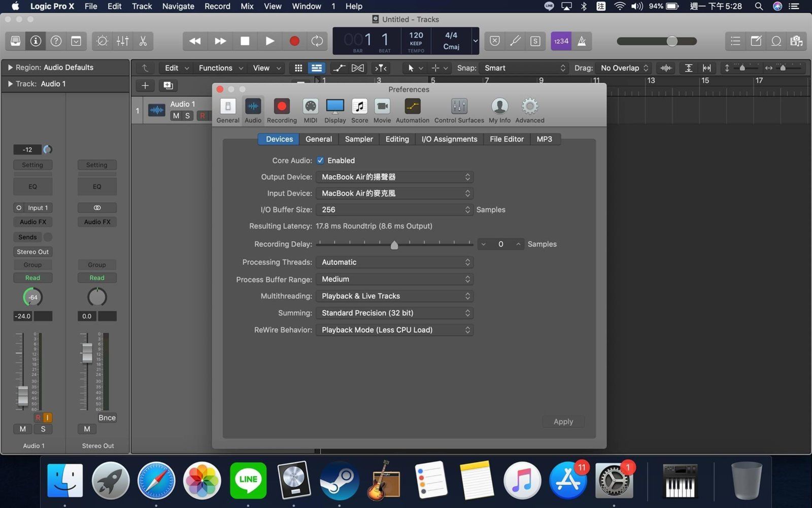Toggle input monitoring I button on Audio 1
This screenshot has height=508, width=812.
pos(47,418)
